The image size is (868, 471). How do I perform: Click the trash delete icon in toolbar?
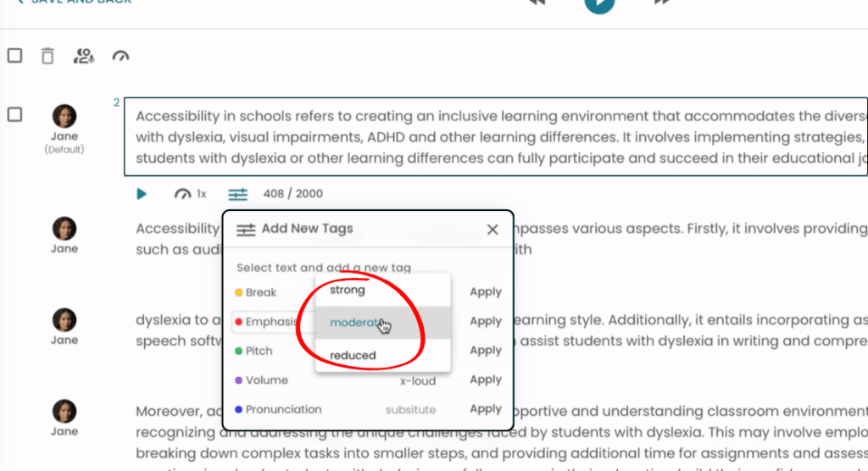47,56
